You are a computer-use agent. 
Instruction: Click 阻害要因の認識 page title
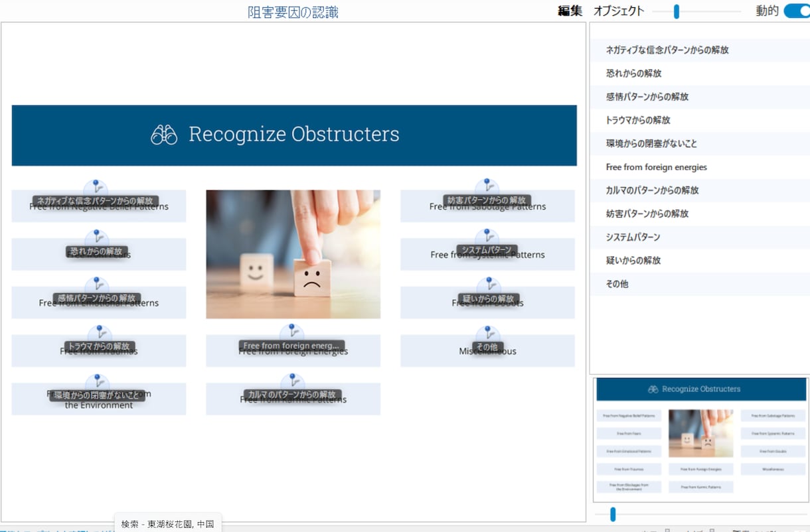293,12
